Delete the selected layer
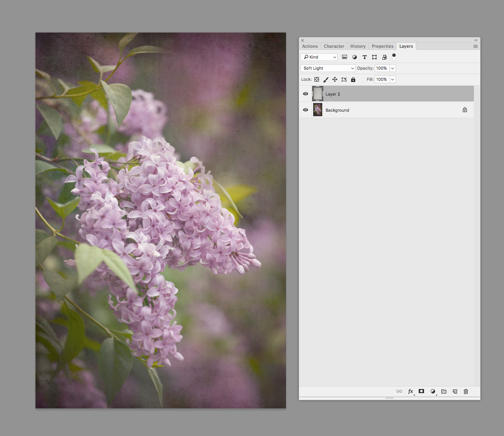 click(x=466, y=391)
